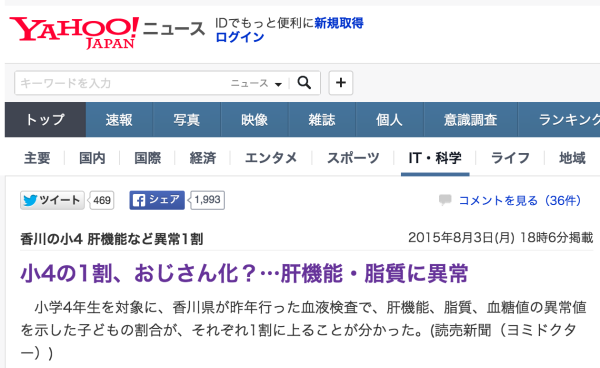Click the share count 1,993 bubble
Image resolution: width=600 pixels, height=368 pixels.
coord(207,200)
